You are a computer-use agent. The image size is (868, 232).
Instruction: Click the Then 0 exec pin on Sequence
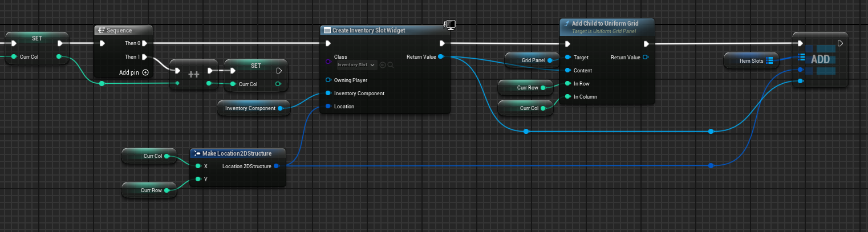click(x=144, y=43)
